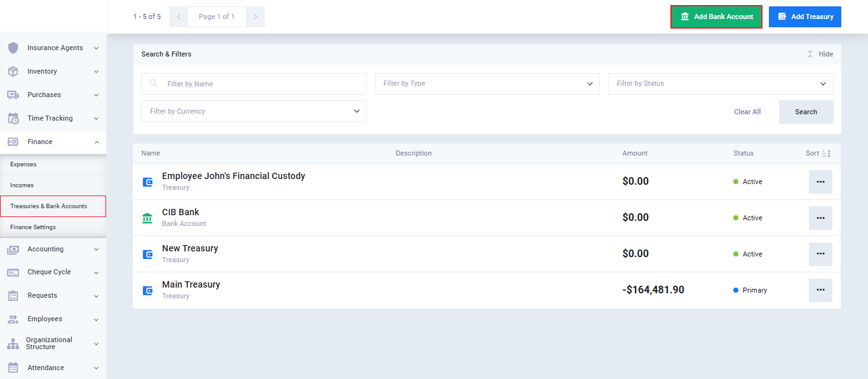Click Add Bank Account button
The image size is (868, 379).
click(x=716, y=17)
